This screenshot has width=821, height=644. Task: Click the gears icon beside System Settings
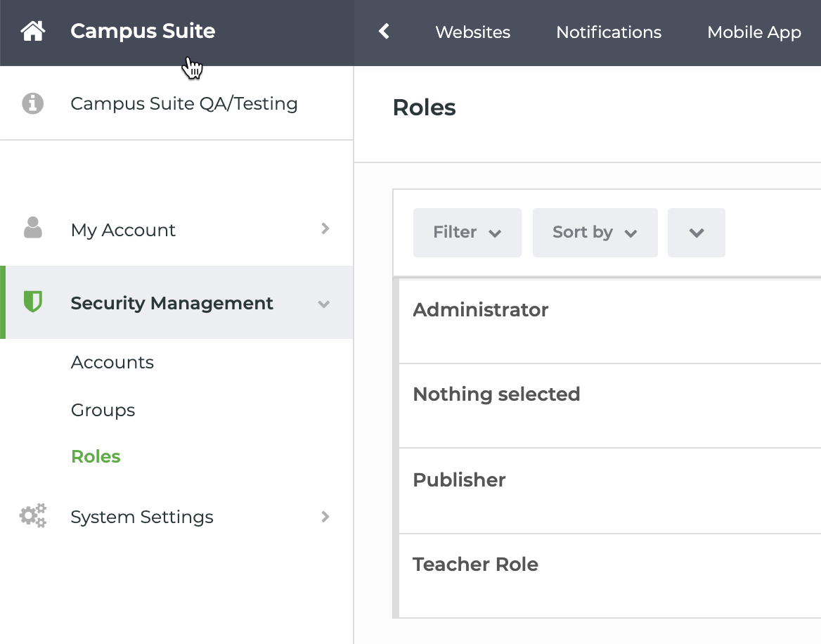coord(32,516)
